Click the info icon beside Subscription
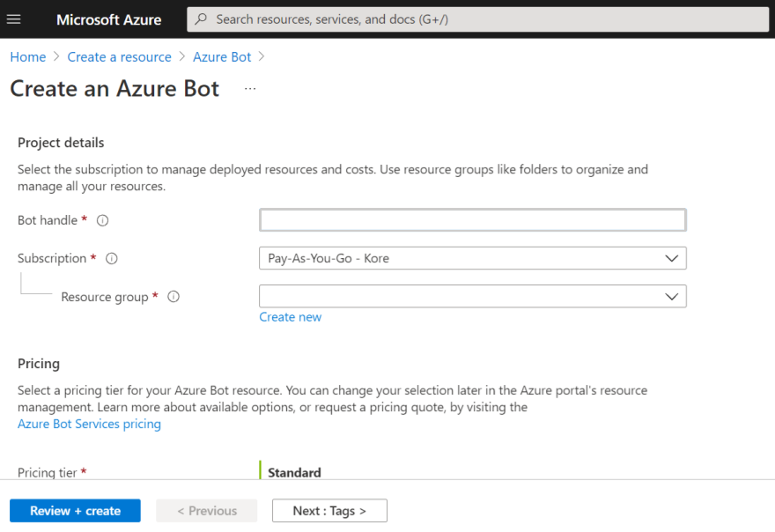Screen dimensions: 775x532 pos(112,258)
